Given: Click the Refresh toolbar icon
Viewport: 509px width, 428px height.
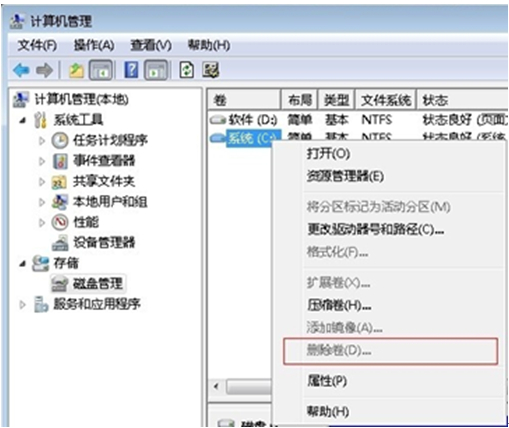Looking at the screenshot, I should [x=186, y=70].
